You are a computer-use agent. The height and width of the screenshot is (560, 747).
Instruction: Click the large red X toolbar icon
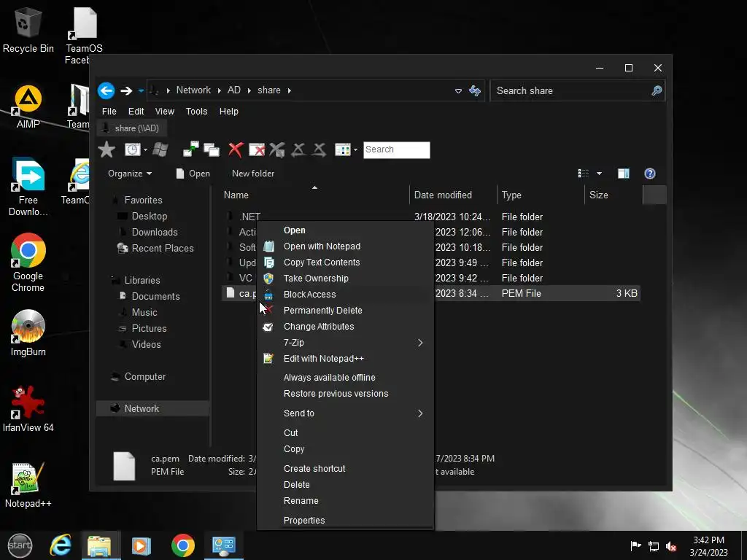236,149
